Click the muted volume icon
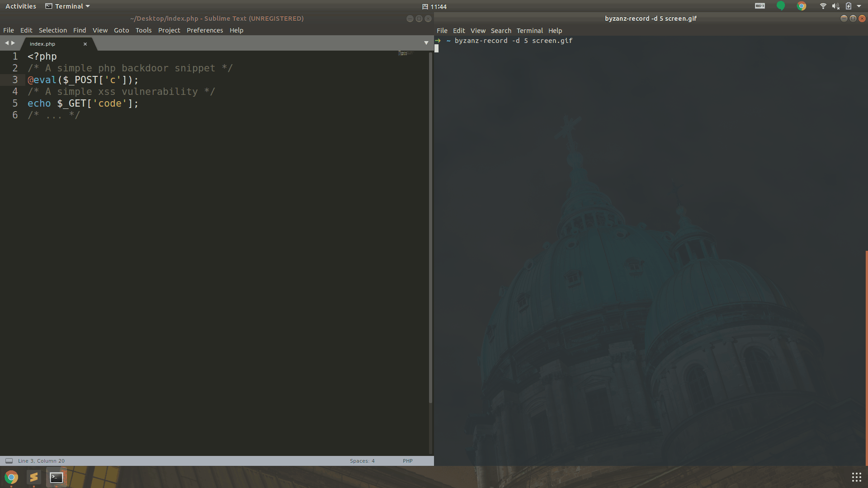Image resolution: width=868 pixels, height=488 pixels. [835, 6]
